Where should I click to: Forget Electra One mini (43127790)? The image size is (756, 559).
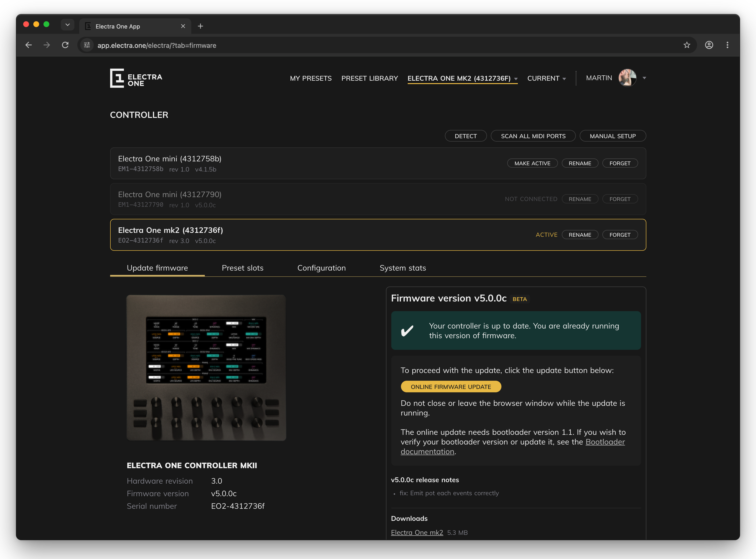click(620, 199)
